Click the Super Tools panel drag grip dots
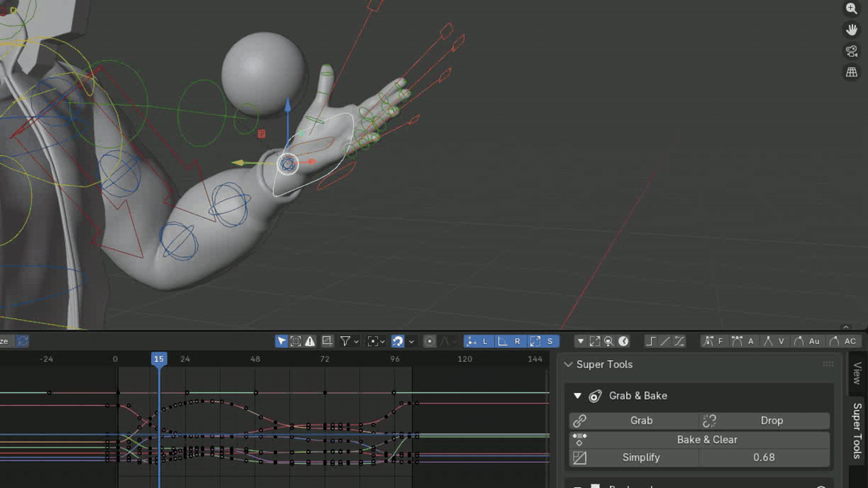Image resolution: width=868 pixels, height=488 pixels. (x=828, y=364)
